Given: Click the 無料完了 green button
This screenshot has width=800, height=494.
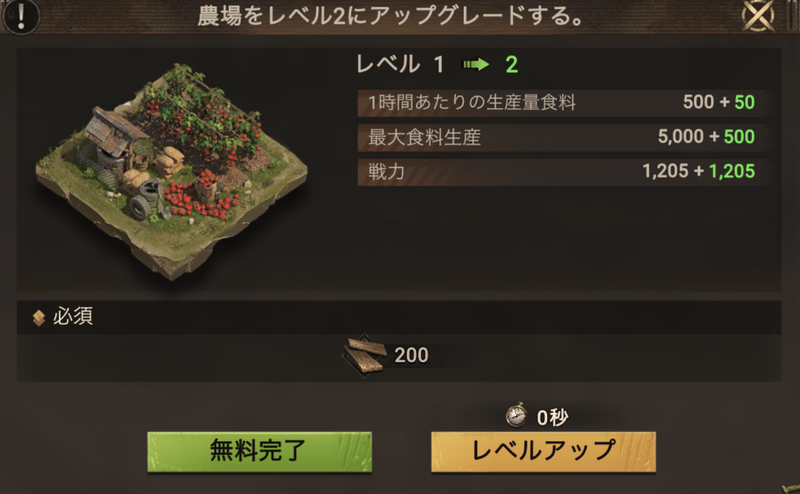Looking at the screenshot, I should (259, 452).
